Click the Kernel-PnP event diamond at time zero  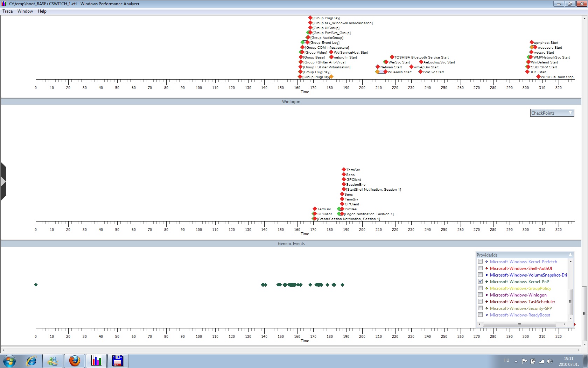[36, 285]
